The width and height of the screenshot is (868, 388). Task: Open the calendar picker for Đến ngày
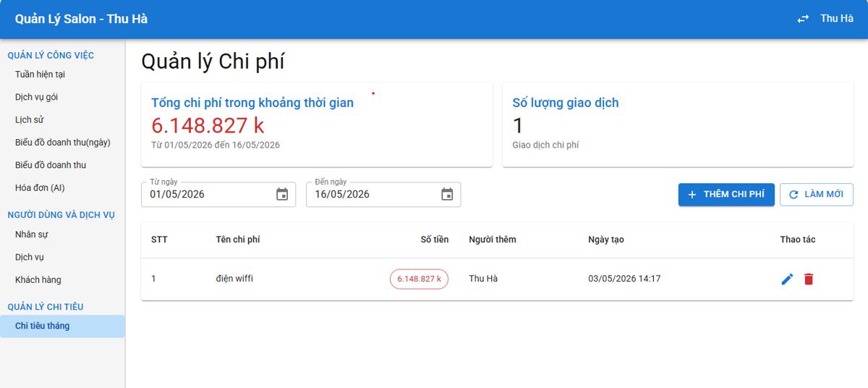[x=447, y=194]
